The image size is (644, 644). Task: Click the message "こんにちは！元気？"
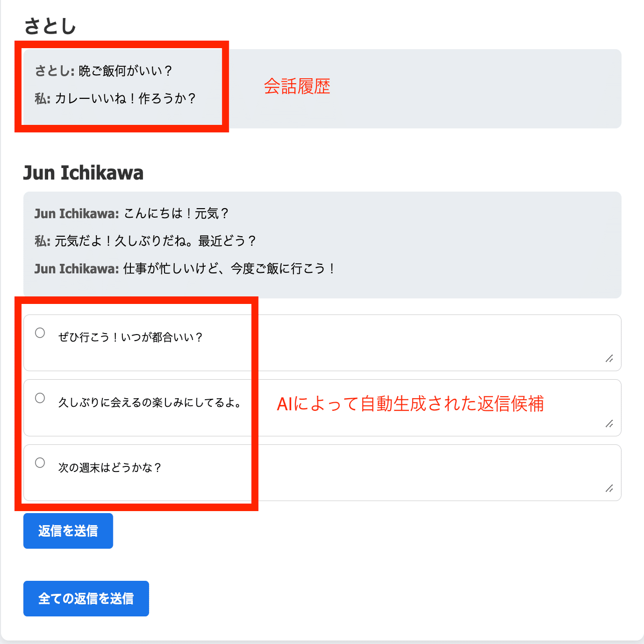[x=132, y=213]
